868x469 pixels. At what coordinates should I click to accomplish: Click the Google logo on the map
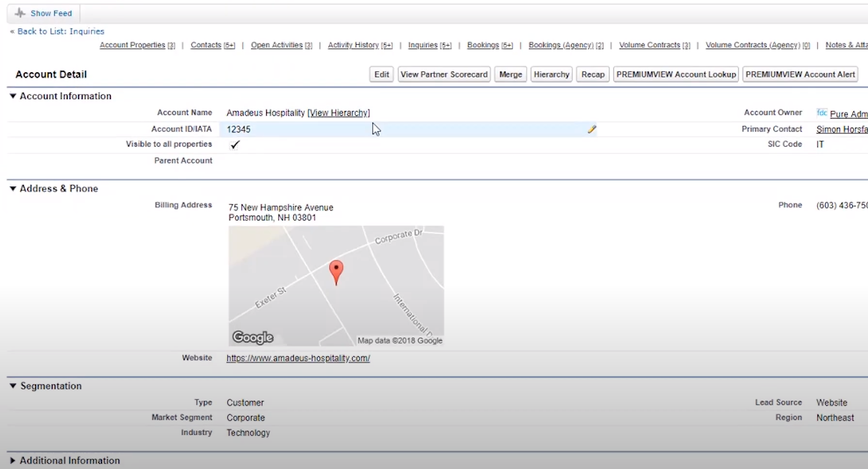pyautogui.click(x=253, y=337)
